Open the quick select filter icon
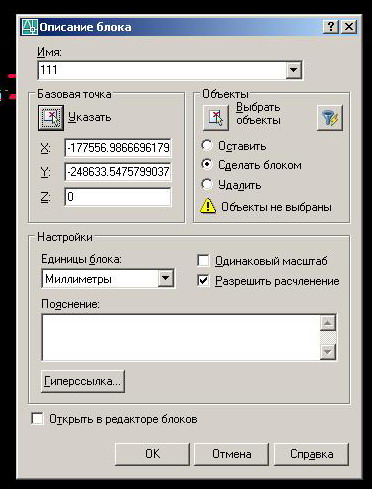This screenshot has width=372, height=489. click(x=330, y=118)
